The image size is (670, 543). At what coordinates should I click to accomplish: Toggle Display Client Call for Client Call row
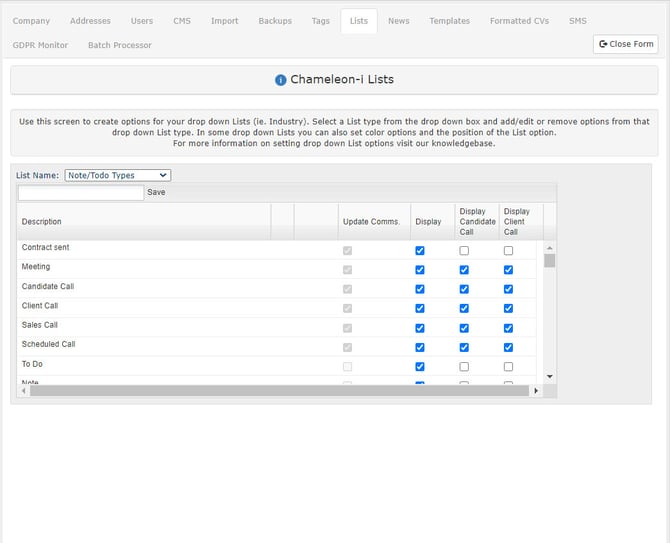pos(508,308)
